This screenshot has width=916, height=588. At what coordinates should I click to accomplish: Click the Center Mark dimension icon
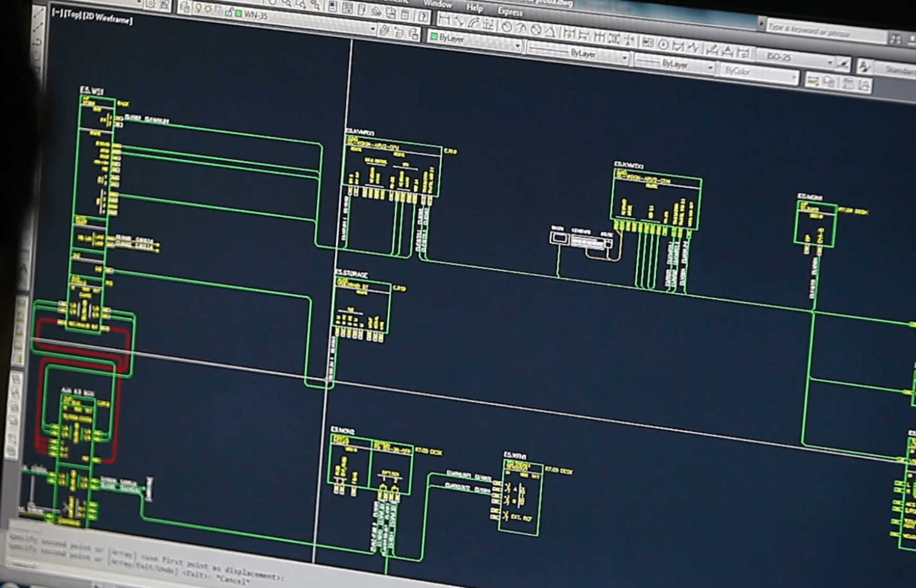point(663,44)
